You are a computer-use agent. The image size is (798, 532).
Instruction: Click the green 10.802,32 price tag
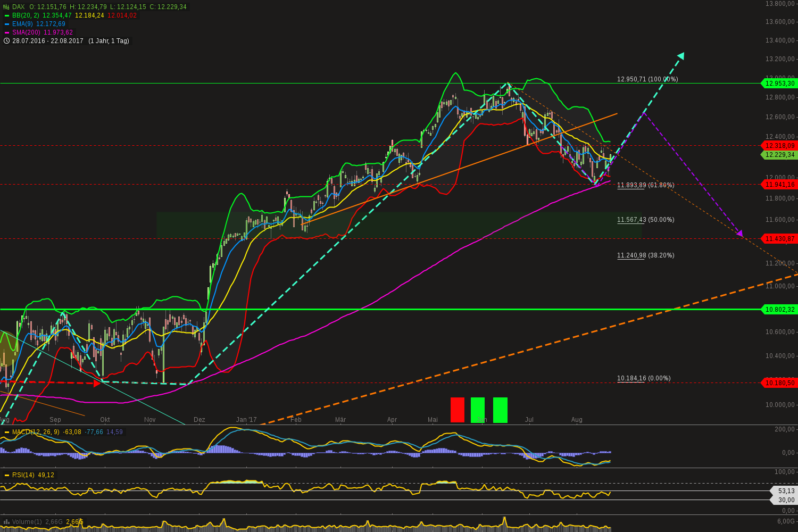779,309
